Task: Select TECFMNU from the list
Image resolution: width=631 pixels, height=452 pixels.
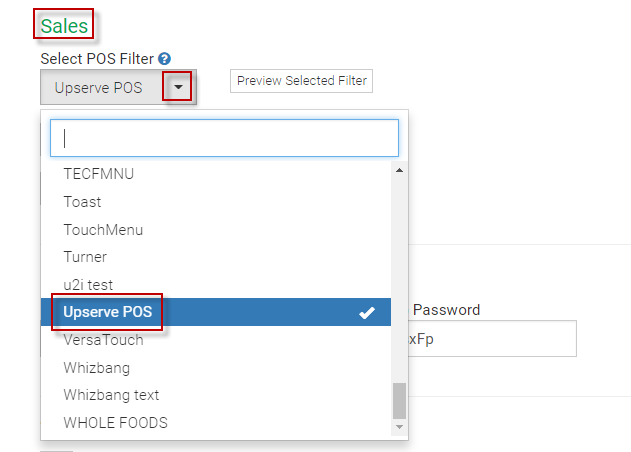Action: point(98,174)
